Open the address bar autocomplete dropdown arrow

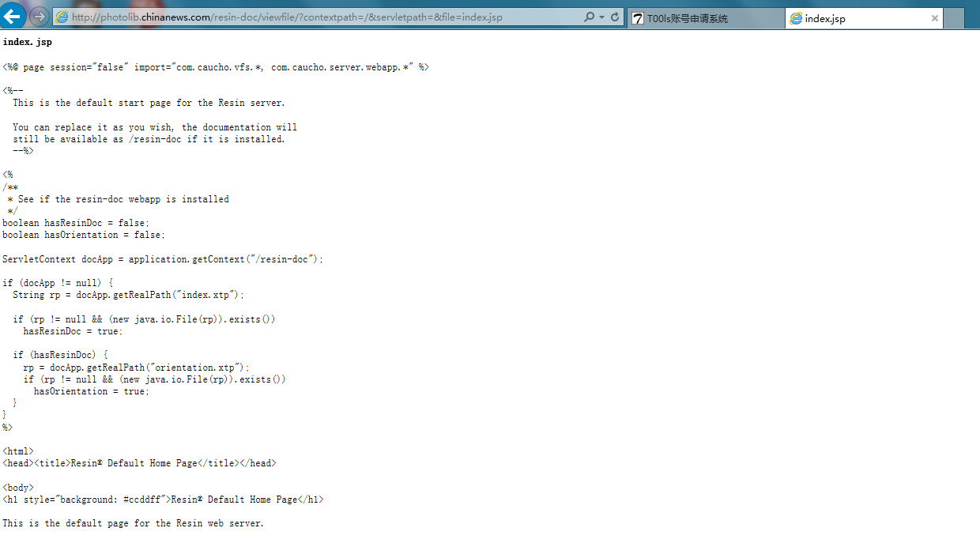pyautogui.click(x=601, y=17)
